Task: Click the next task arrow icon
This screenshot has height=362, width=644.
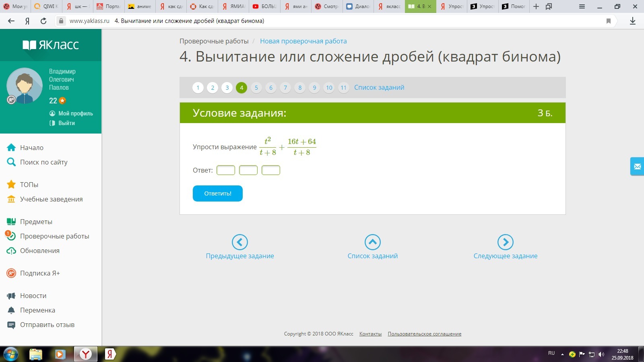Action: [505, 242]
